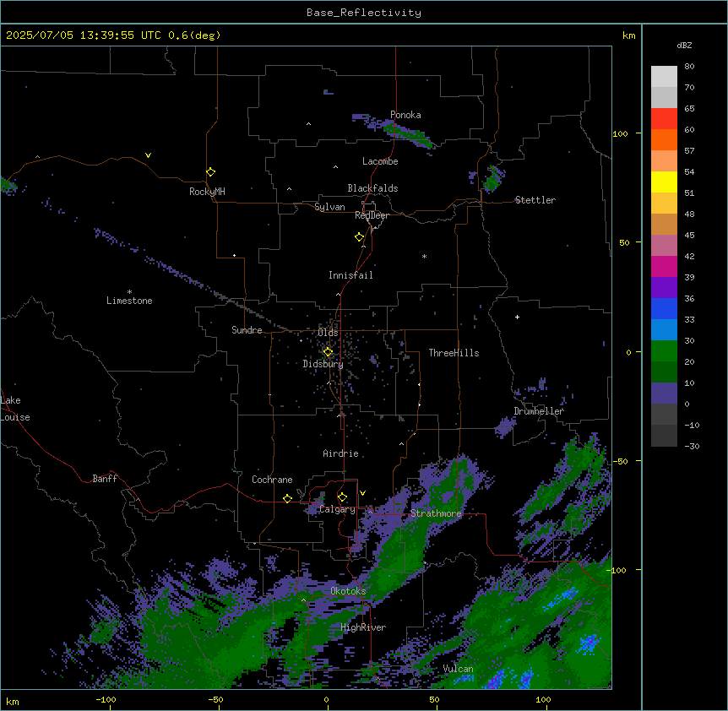Click the Sylvan label
The width and height of the screenshot is (728, 711).
(x=329, y=207)
